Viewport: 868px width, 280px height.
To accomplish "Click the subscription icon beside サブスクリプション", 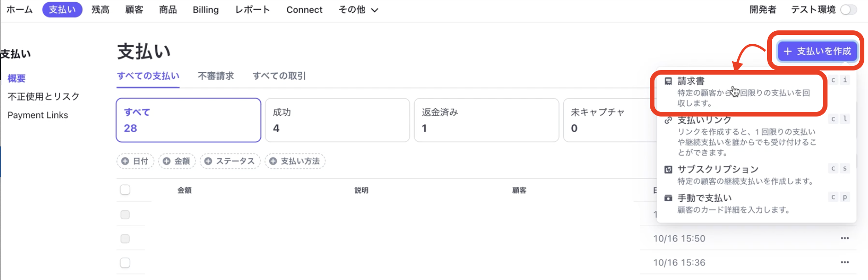I will tap(668, 169).
